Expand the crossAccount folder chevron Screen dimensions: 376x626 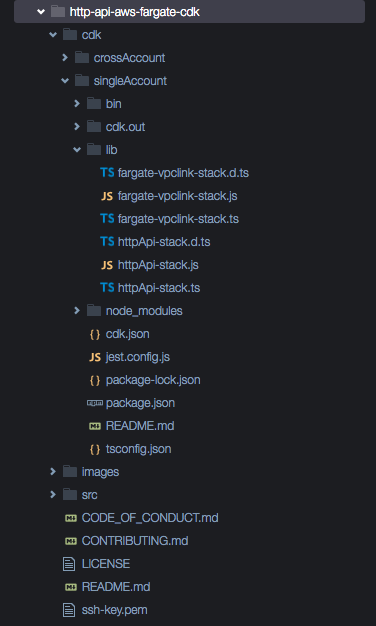pos(65,57)
